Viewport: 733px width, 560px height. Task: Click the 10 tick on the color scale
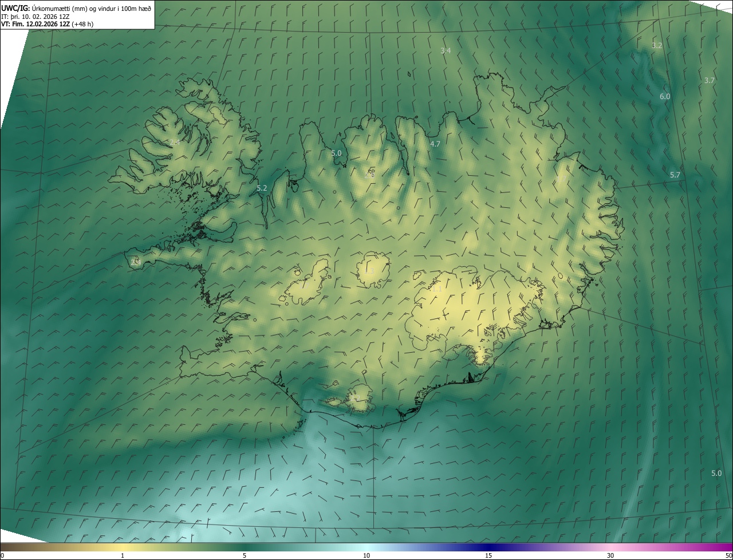click(366, 555)
